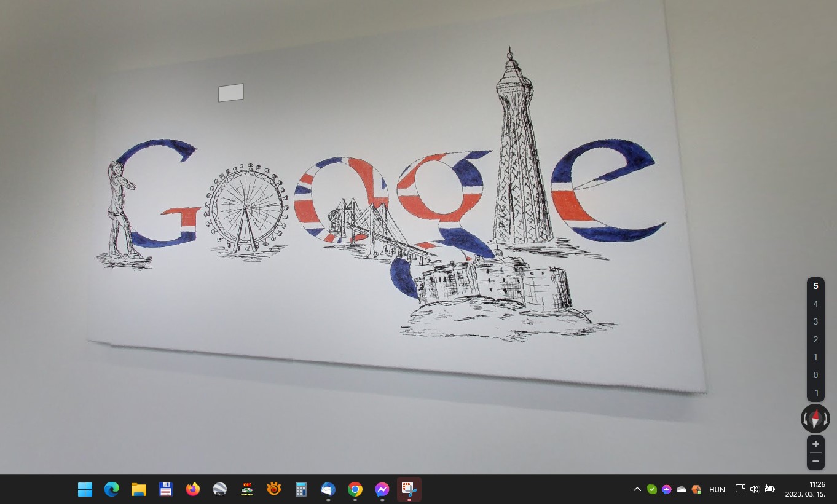
Task: Open the blue floppy disk app
Action: (166, 489)
